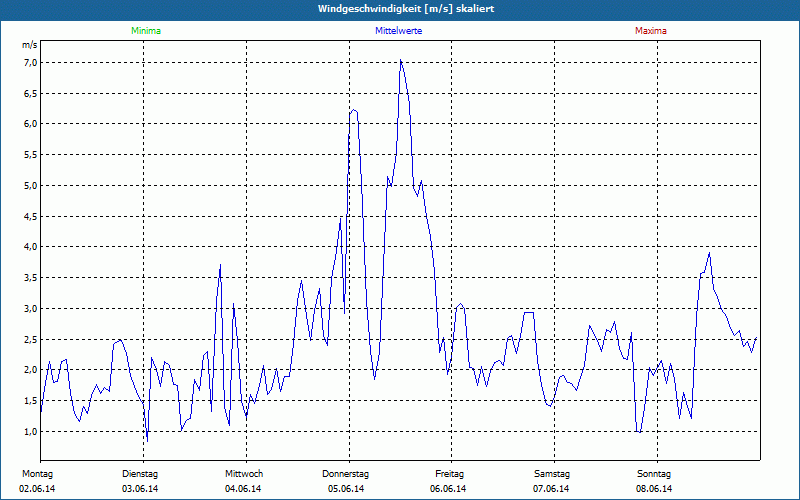Image resolution: width=800 pixels, height=500 pixels.
Task: Click the 2,0 y-axis value
Action: (30, 370)
